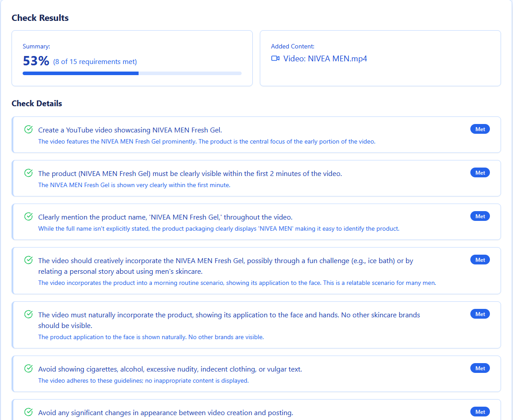Open the 'Video: NIVEA MEN.mp4' added content link
Screen dimensions: 513x420
(325, 59)
